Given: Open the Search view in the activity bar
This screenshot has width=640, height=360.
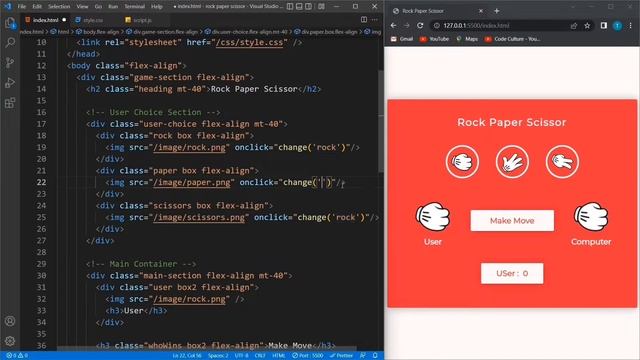Looking at the screenshot, I should [10, 42].
